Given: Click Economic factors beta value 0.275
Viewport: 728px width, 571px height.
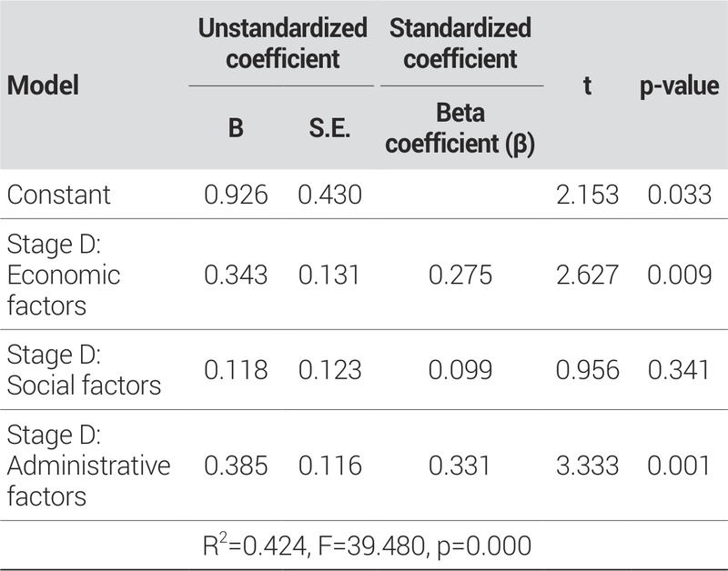Looking at the screenshot, I should coord(460,275).
